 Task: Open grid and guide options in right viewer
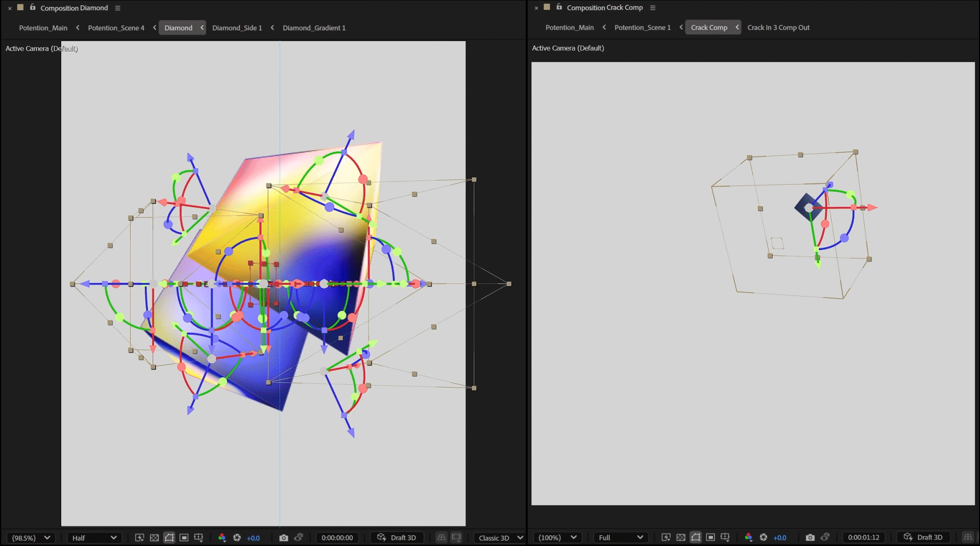(x=725, y=537)
